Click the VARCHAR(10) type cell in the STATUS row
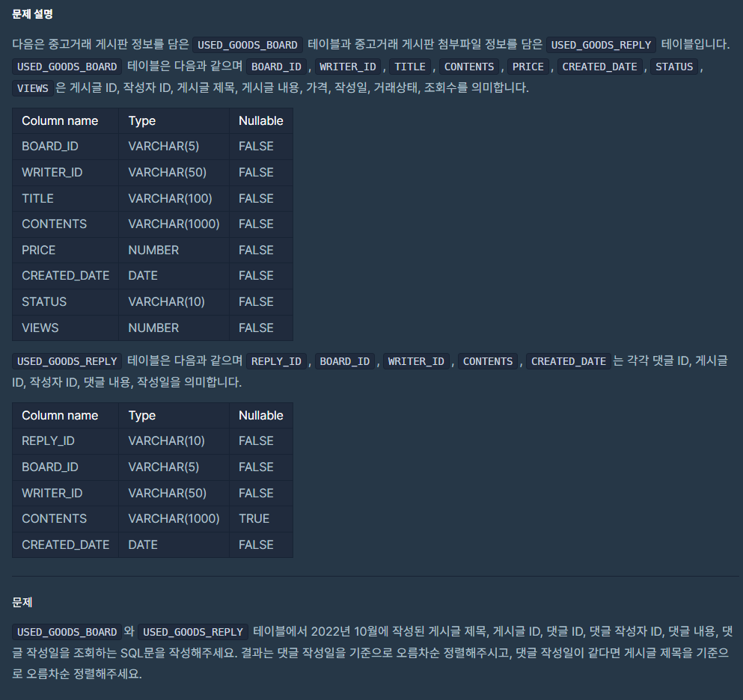The width and height of the screenshot is (743, 700). pyautogui.click(x=174, y=301)
